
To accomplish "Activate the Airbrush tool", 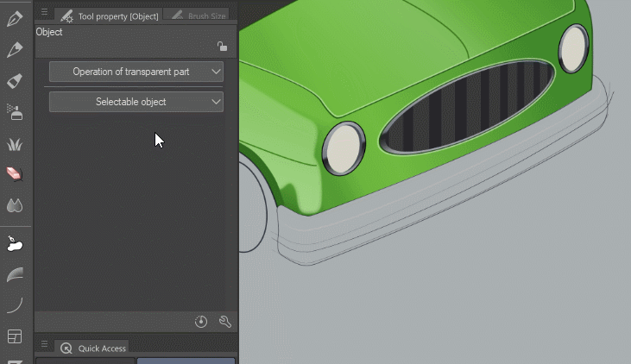I will click(x=15, y=112).
